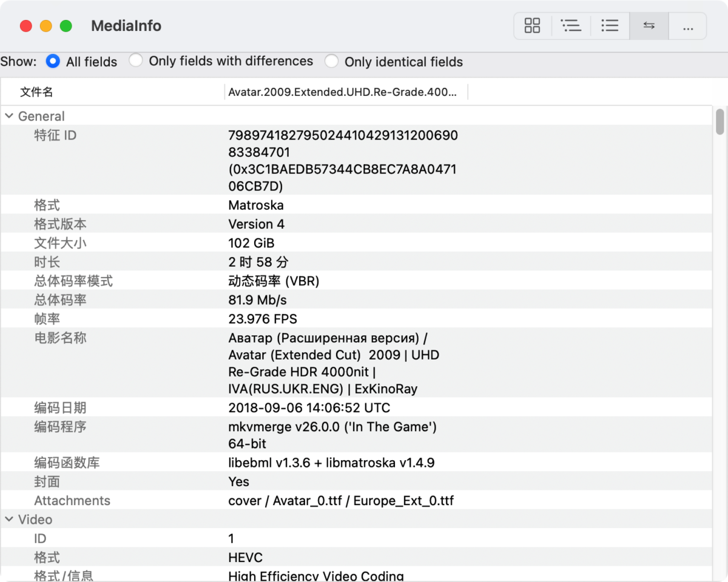Image resolution: width=728 pixels, height=582 pixels.
Task: Click the 编码日期 row label
Action: [x=60, y=407]
